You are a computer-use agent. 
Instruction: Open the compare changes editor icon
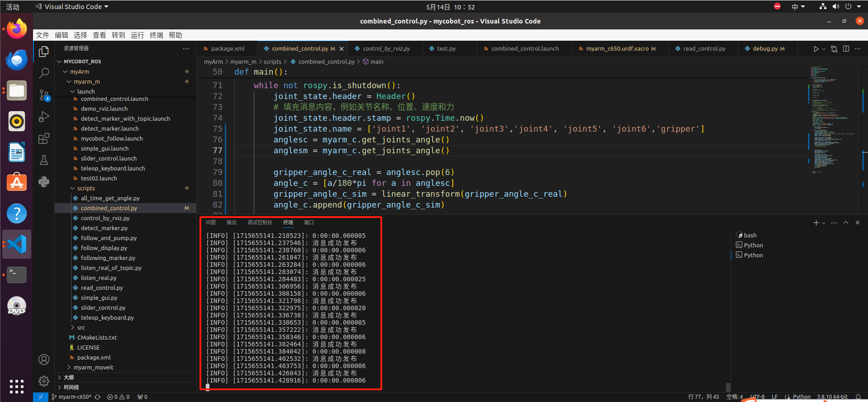pos(834,49)
